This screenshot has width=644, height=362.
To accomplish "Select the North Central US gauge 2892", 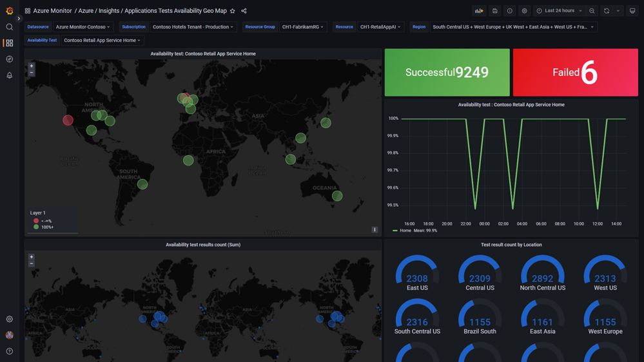I will coord(543,273).
